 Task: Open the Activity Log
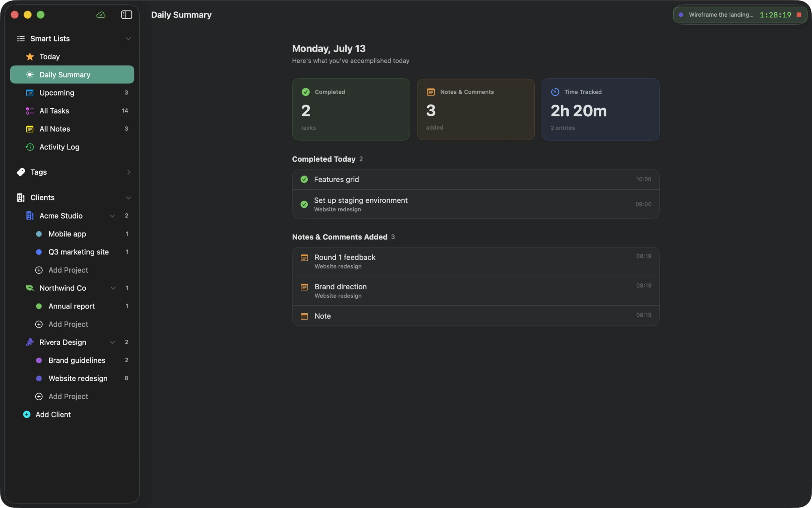coord(72,147)
